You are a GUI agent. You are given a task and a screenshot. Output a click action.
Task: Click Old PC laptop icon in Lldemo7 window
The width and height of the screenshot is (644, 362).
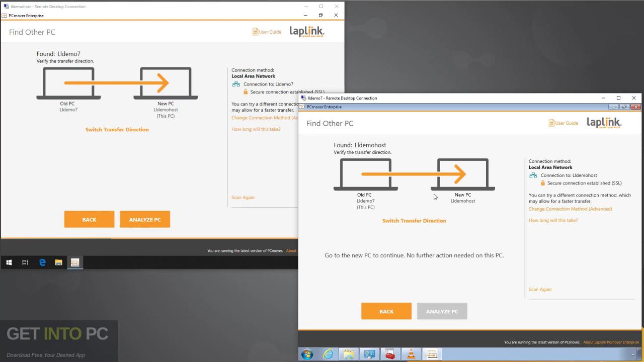pyautogui.click(x=366, y=174)
